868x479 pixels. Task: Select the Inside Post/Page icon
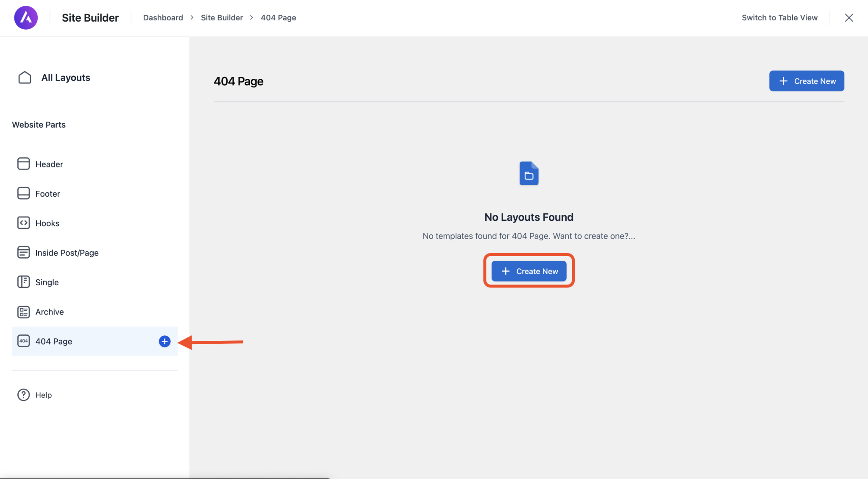23,252
